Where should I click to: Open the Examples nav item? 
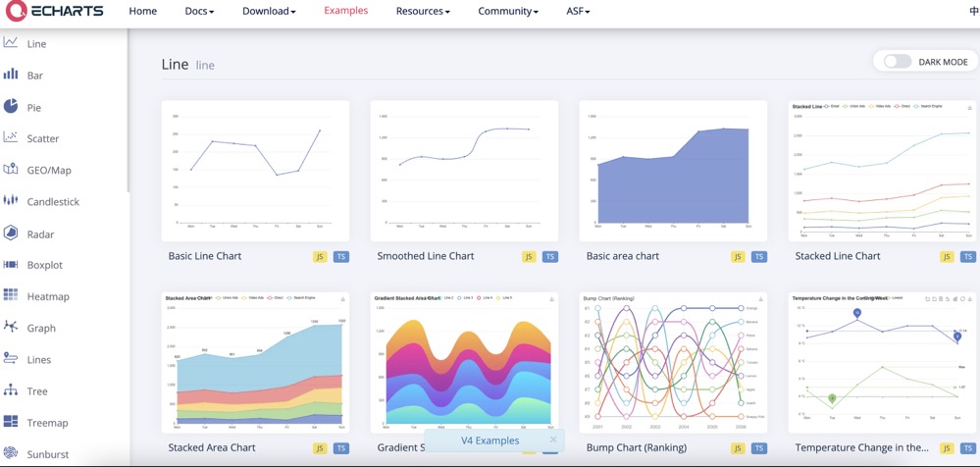click(x=346, y=11)
